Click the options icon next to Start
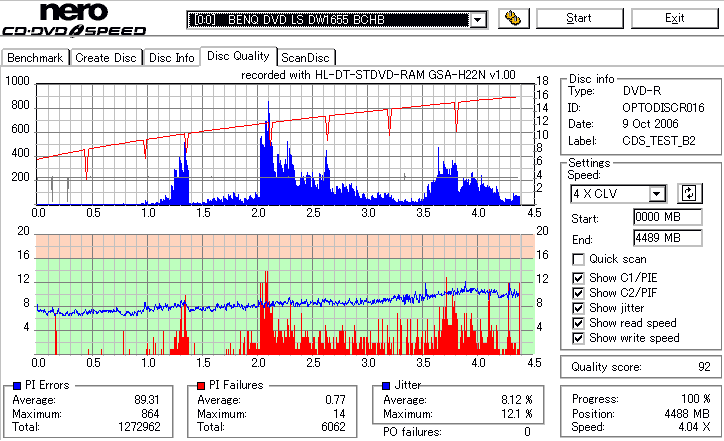 (x=513, y=18)
